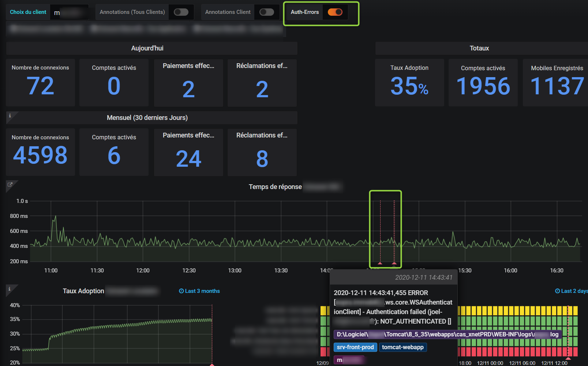Open external link icon of Temps de réponse panel
588x366 pixels.
[10, 185]
